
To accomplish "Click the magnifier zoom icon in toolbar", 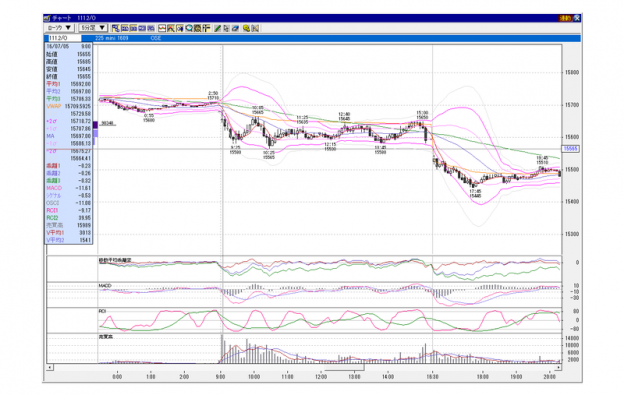I will click(189, 28).
